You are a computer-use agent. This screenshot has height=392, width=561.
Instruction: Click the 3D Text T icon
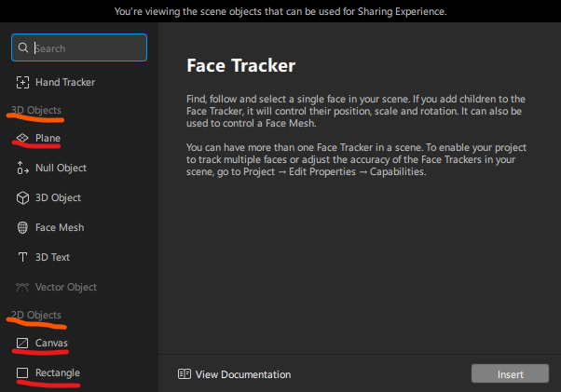[x=22, y=257]
